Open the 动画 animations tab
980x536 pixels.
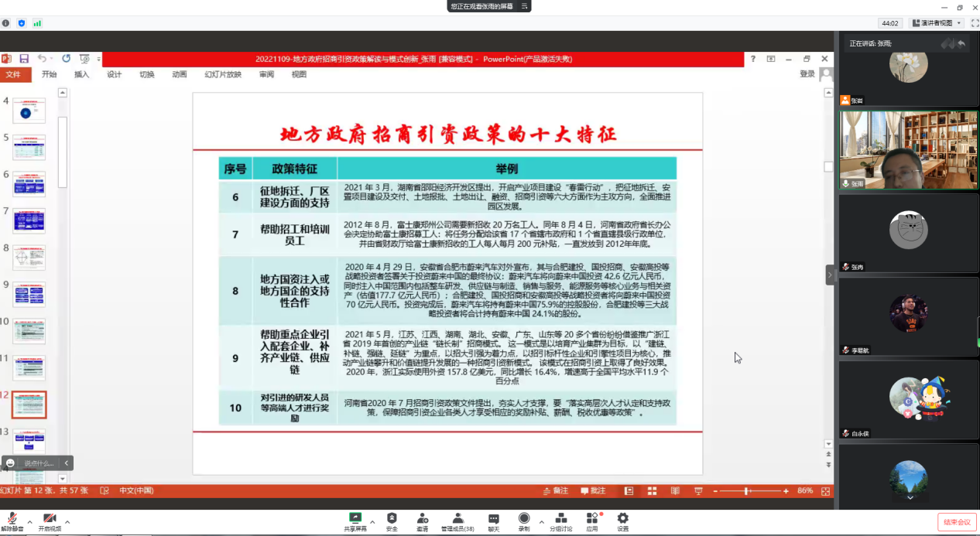[180, 74]
